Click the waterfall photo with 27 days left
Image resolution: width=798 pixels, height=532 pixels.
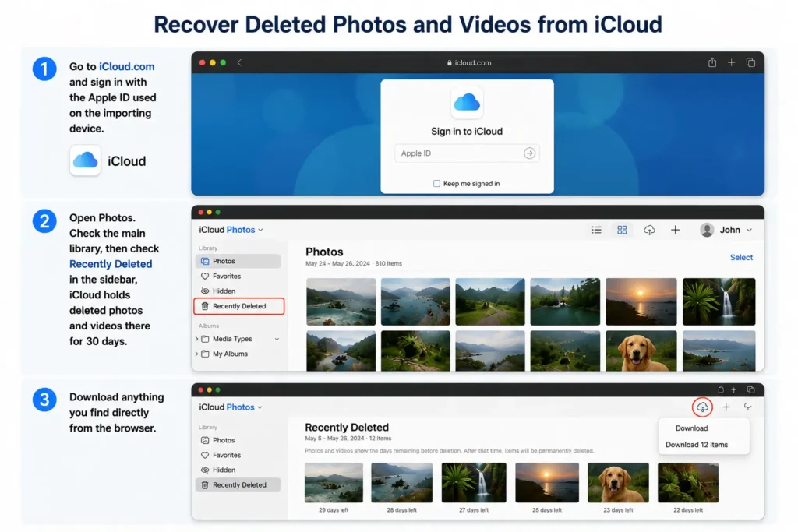474,482
